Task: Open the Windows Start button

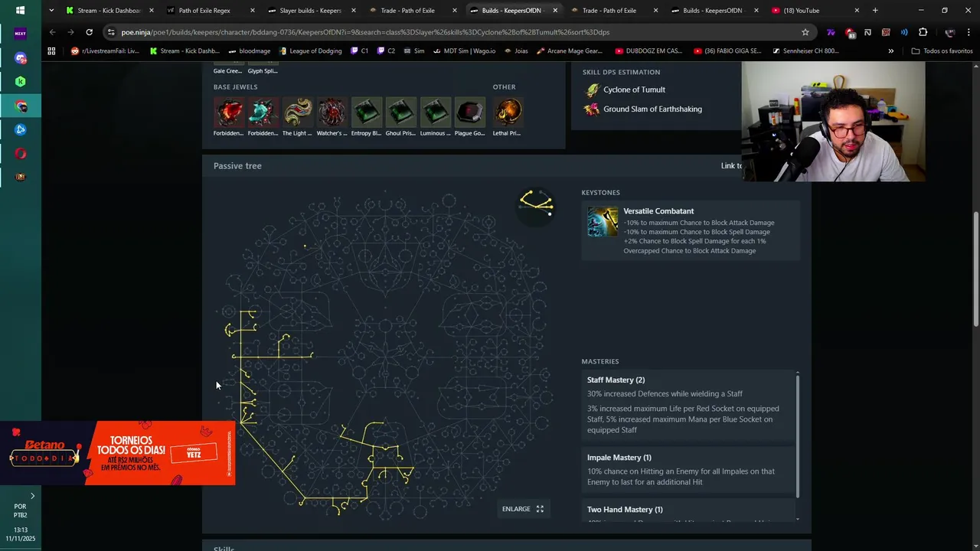Action: [20, 11]
